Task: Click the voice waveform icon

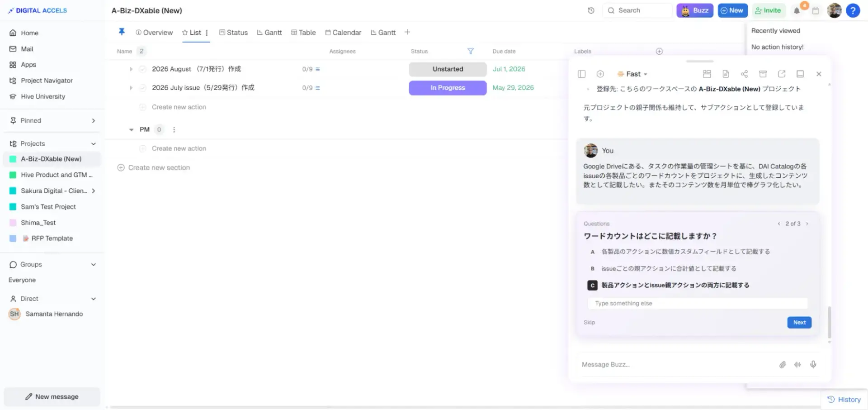Action: pyautogui.click(x=798, y=364)
